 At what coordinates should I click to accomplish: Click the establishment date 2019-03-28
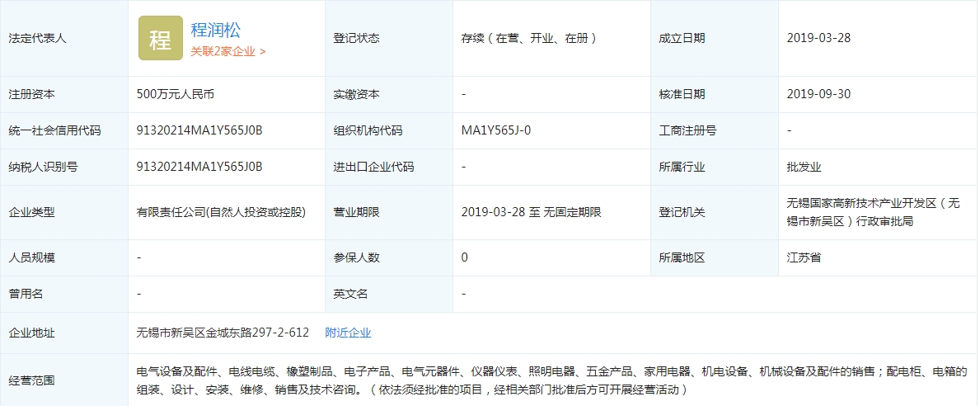click(x=818, y=38)
